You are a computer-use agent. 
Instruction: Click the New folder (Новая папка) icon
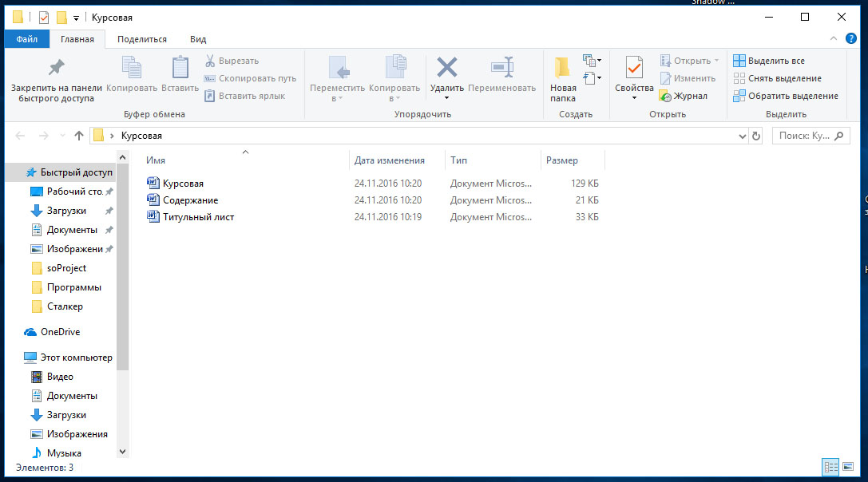[x=562, y=68]
